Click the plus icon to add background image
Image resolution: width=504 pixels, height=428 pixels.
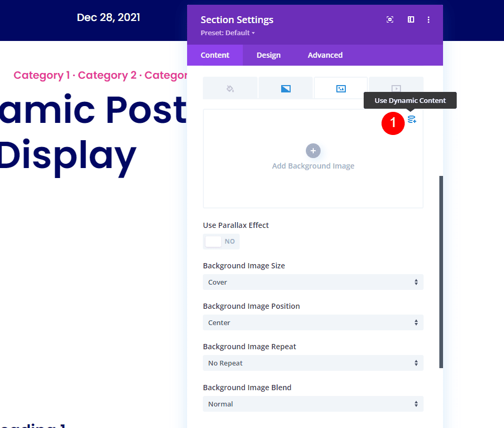(313, 151)
